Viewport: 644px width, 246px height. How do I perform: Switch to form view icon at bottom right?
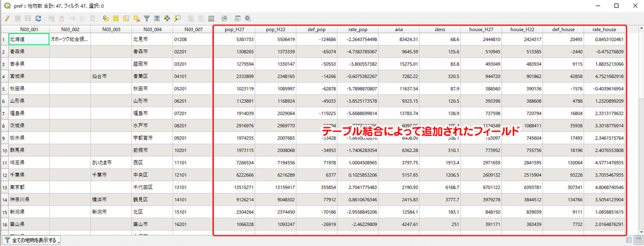[x=629, y=240]
